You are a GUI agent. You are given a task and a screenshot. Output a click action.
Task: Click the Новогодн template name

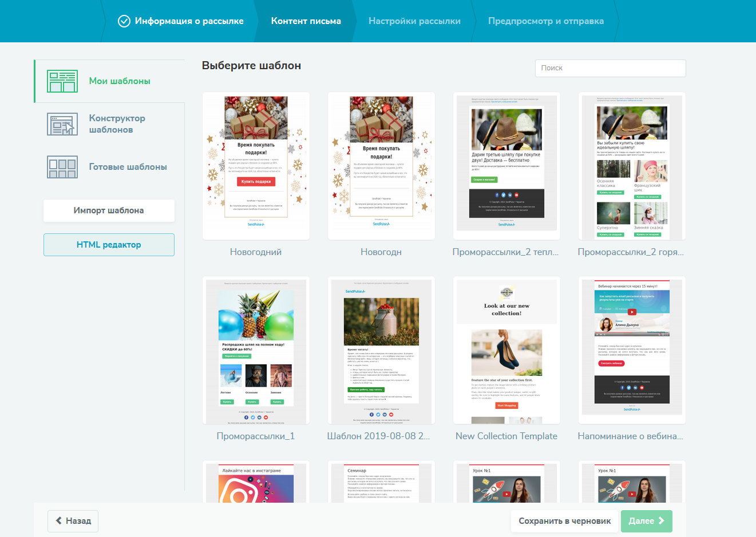point(381,252)
